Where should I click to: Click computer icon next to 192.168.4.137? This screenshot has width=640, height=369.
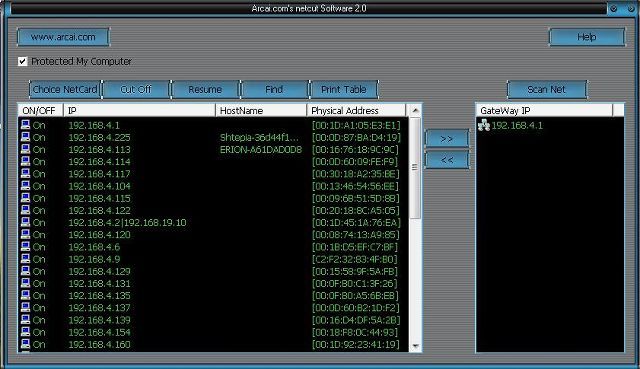pos(25,308)
